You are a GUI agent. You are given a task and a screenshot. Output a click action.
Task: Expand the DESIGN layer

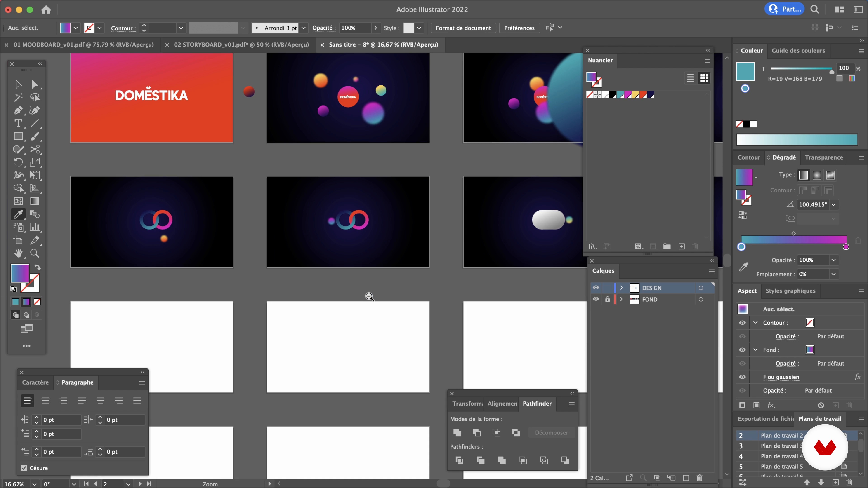(621, 288)
